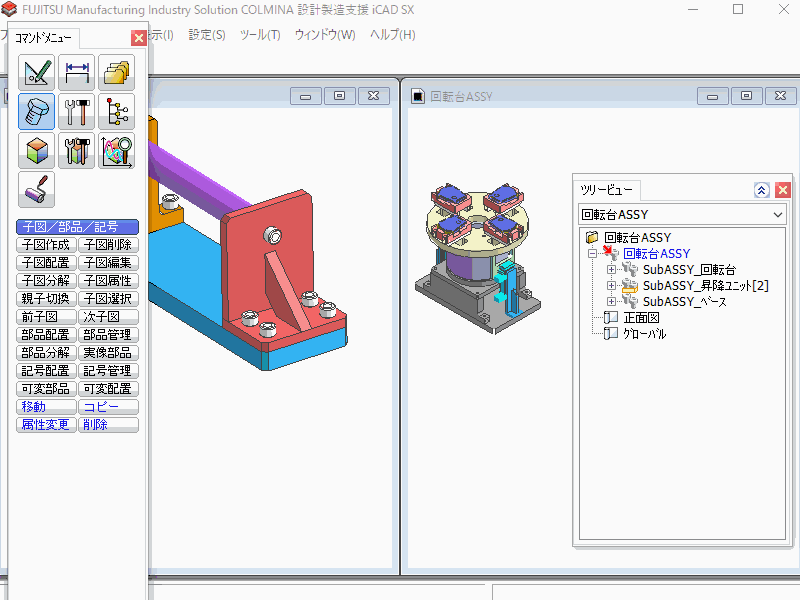The image size is (800, 600).
Task: Collapse the tree view panel with double-chevron
Action: tap(762, 190)
